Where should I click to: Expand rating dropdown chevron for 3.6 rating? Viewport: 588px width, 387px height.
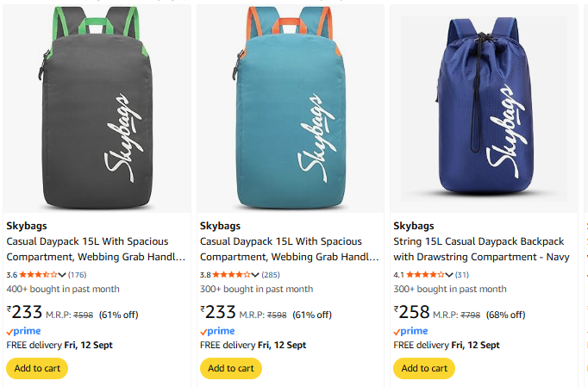click(x=62, y=275)
